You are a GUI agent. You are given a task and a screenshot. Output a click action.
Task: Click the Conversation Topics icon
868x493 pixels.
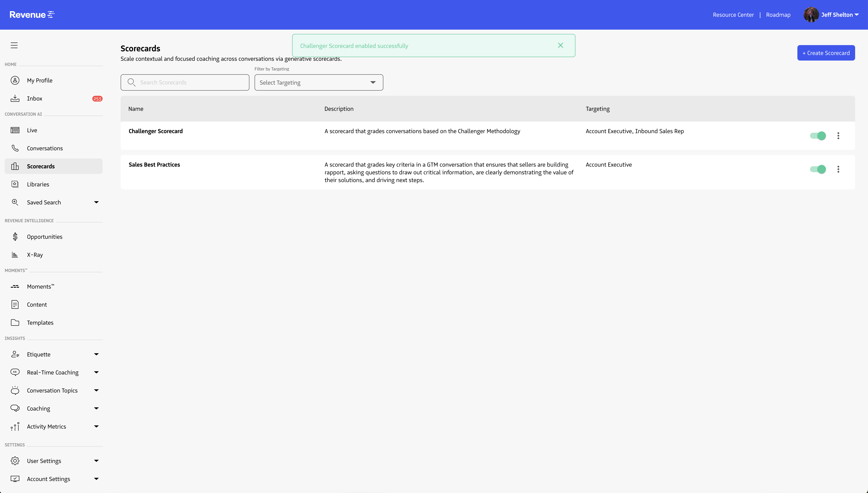pyautogui.click(x=15, y=390)
